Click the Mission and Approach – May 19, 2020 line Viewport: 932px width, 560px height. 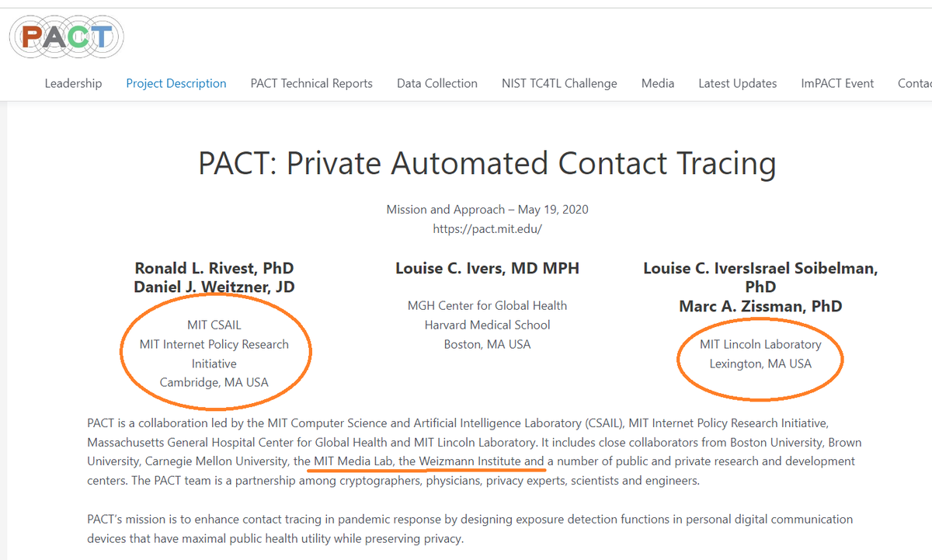point(487,209)
